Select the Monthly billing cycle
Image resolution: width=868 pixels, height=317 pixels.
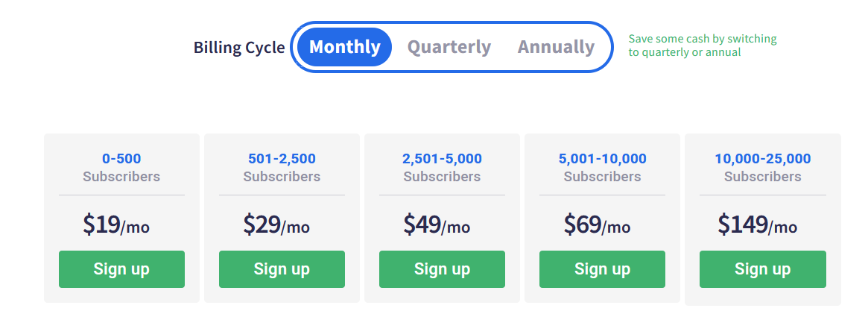(x=344, y=47)
